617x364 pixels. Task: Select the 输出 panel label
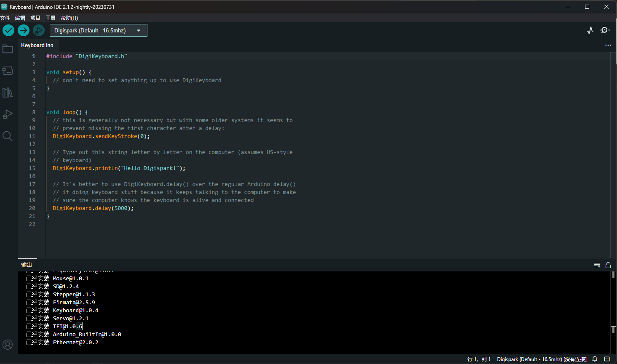point(27,265)
